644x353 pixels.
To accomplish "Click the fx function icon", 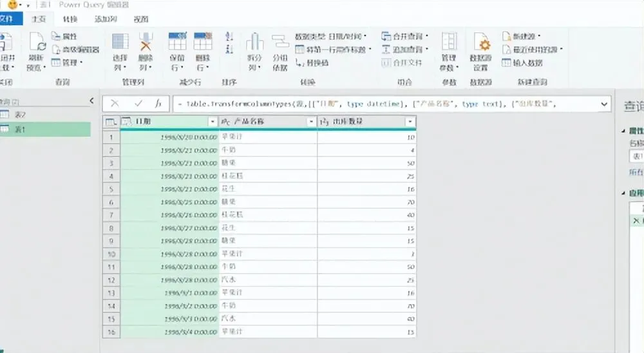I will 158,104.
